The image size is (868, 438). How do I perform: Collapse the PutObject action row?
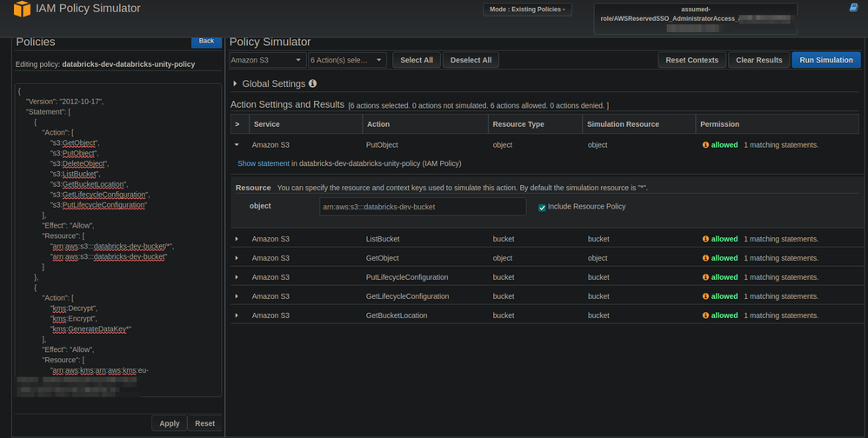[x=237, y=145]
